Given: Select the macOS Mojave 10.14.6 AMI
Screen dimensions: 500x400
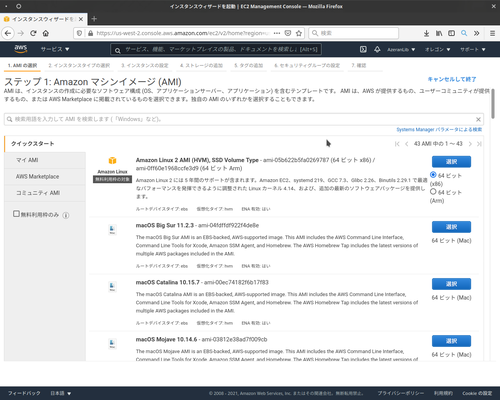Looking at the screenshot, I should 451,341.
